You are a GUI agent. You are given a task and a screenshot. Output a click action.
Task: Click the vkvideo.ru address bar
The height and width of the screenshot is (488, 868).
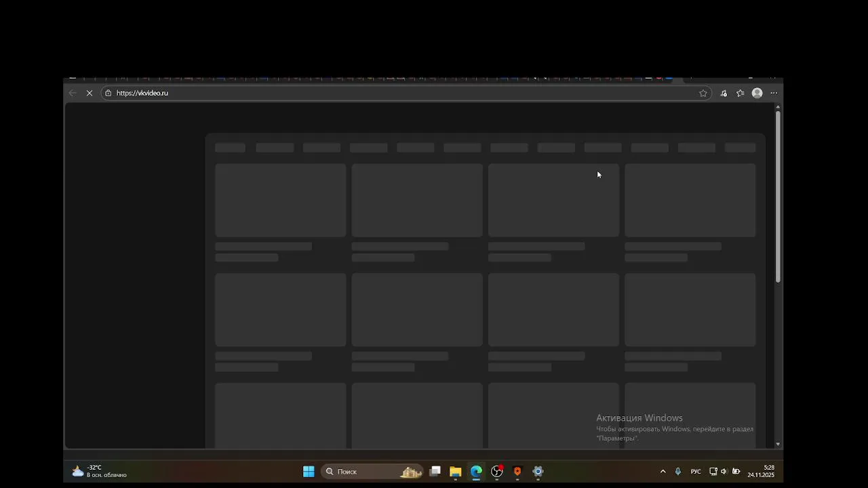click(x=407, y=93)
